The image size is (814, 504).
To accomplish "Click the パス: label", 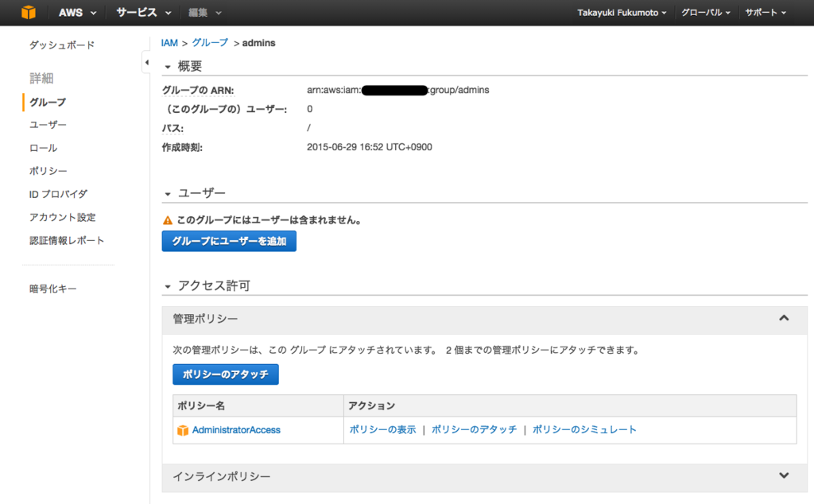I will (172, 128).
